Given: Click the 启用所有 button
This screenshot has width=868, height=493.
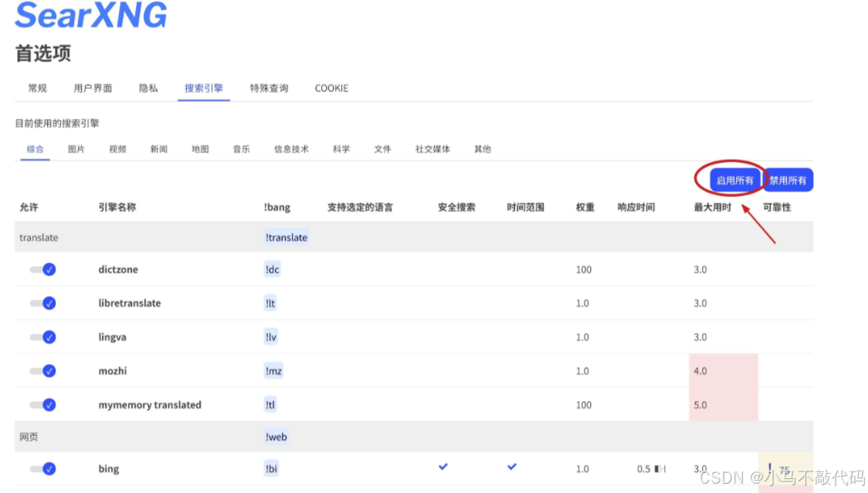Looking at the screenshot, I should point(734,180).
